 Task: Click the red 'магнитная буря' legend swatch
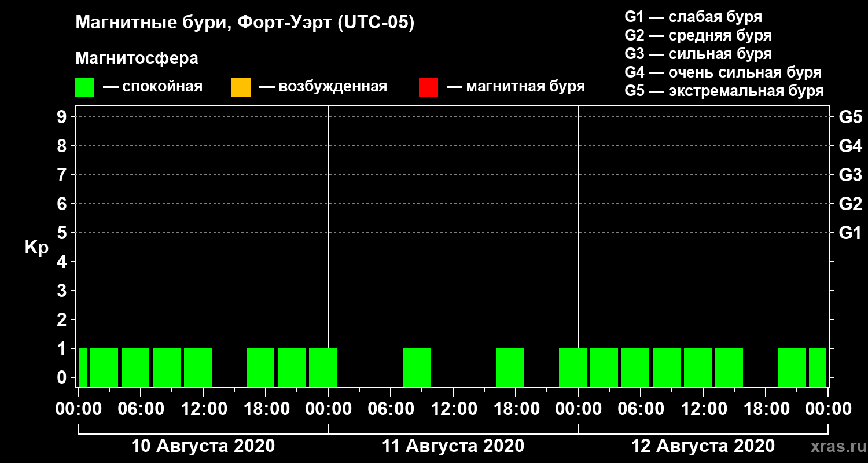coord(428,87)
